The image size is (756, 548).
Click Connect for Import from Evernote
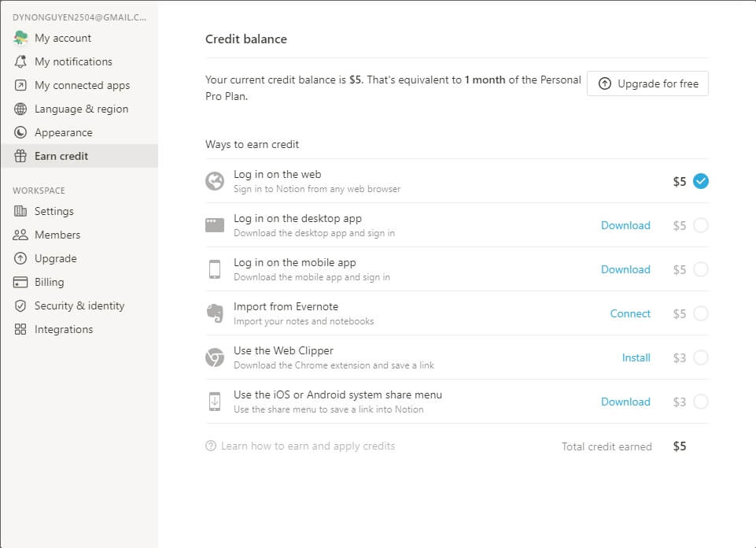630,313
